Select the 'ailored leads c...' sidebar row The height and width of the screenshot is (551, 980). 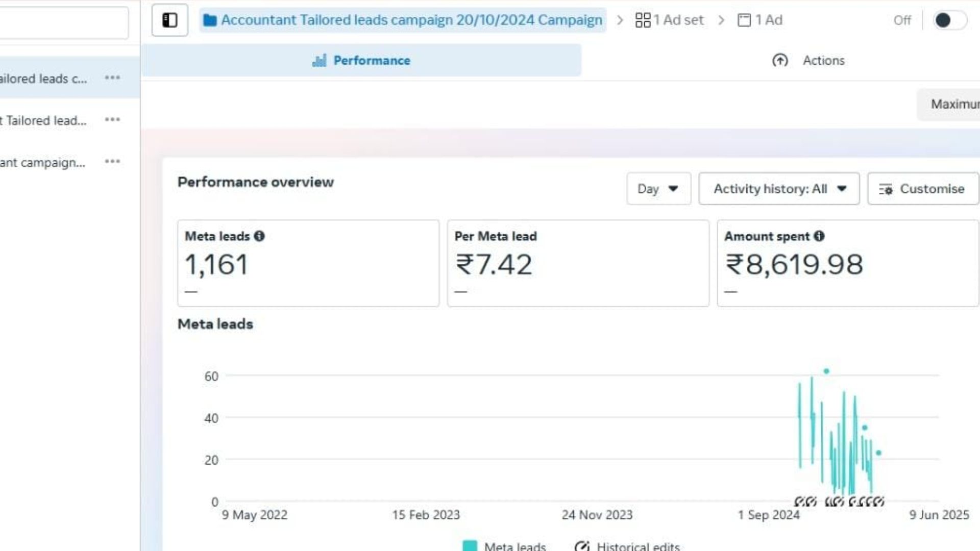tap(70, 78)
